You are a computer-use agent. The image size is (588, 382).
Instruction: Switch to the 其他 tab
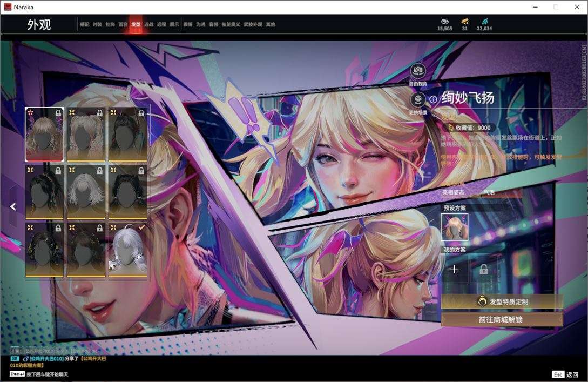click(x=271, y=24)
